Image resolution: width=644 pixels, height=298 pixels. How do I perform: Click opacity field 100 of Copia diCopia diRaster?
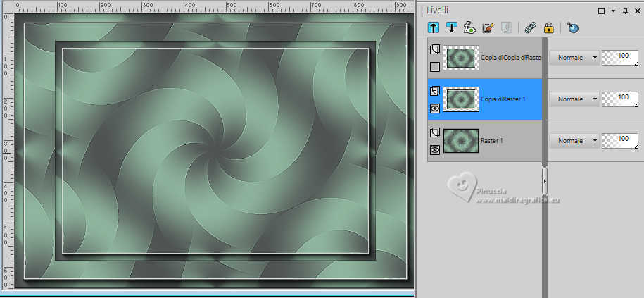coord(620,58)
